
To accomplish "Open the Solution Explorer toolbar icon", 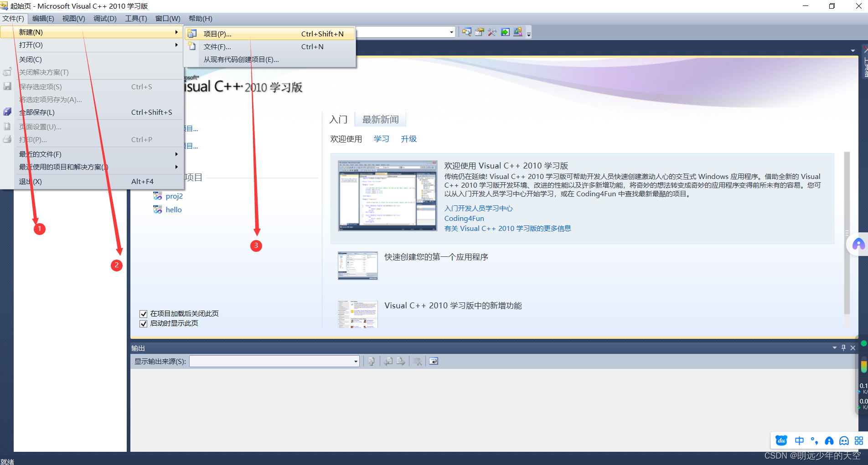I will (x=467, y=32).
